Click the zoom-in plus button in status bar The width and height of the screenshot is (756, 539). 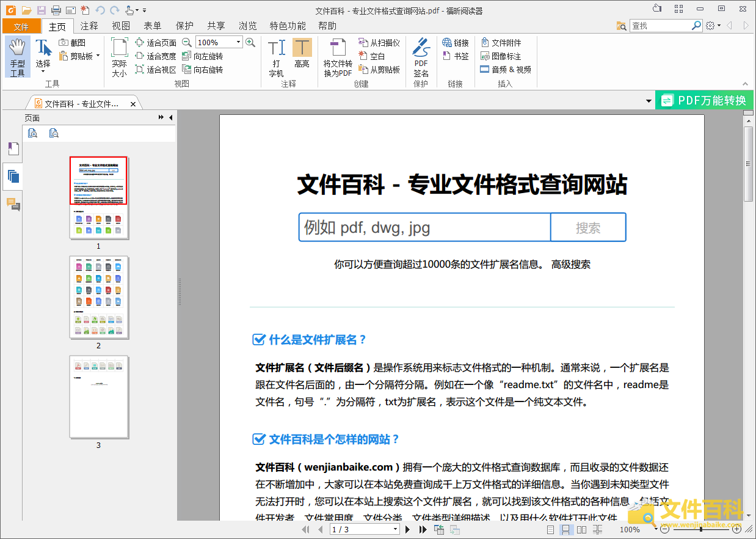[x=736, y=529]
